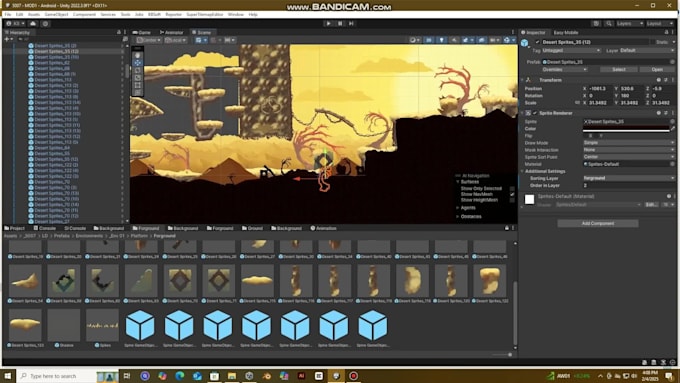Toggle Show Only Selected checkbox

pyautogui.click(x=512, y=189)
